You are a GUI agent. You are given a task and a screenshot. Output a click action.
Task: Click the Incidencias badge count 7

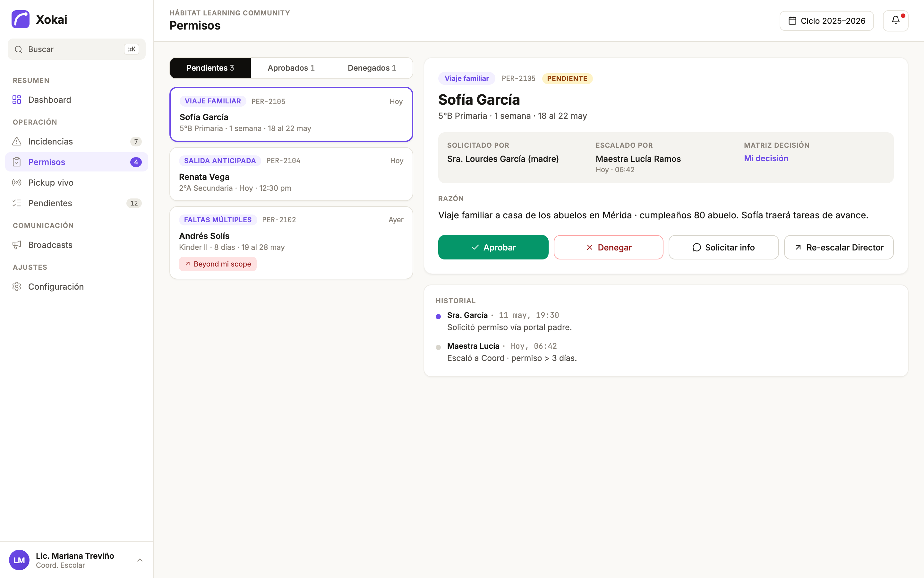pyautogui.click(x=136, y=141)
